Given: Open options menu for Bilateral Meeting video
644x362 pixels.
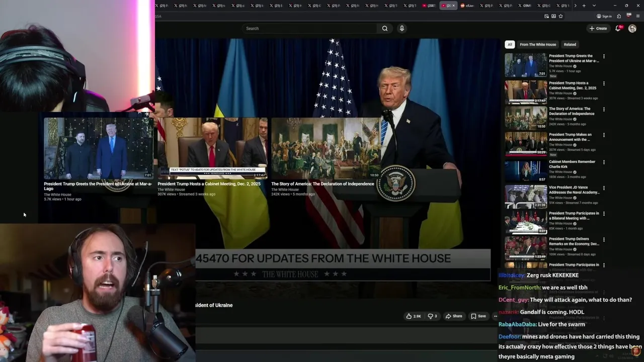Looking at the screenshot, I should [x=604, y=214].
